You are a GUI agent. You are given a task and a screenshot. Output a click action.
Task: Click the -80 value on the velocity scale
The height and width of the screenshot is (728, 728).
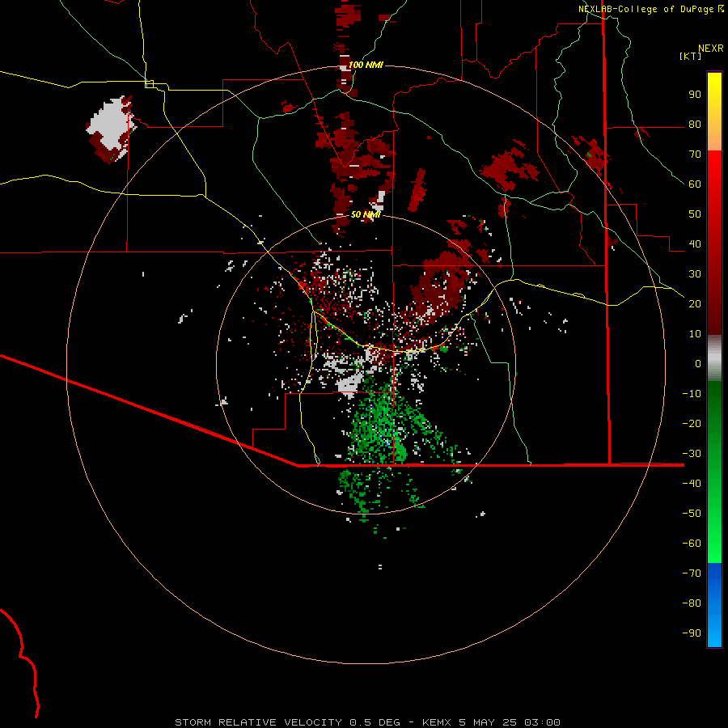click(x=692, y=603)
